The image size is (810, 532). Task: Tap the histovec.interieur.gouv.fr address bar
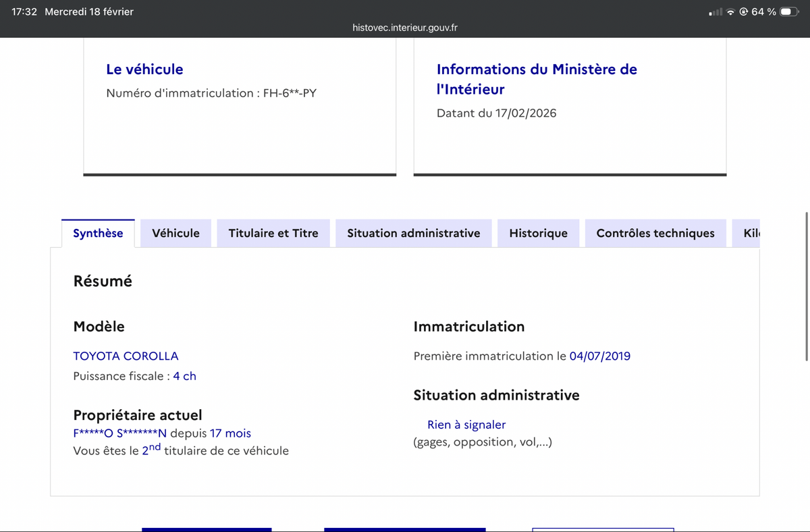point(405,28)
